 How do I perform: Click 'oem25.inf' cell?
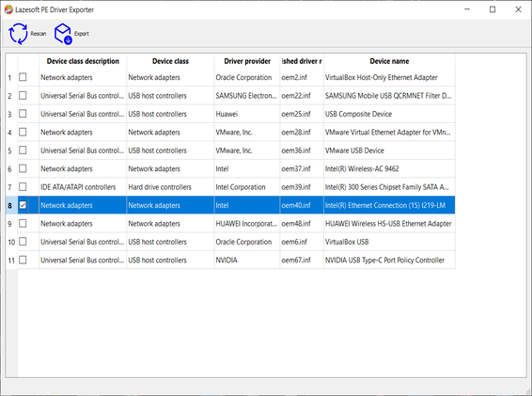[x=302, y=114]
